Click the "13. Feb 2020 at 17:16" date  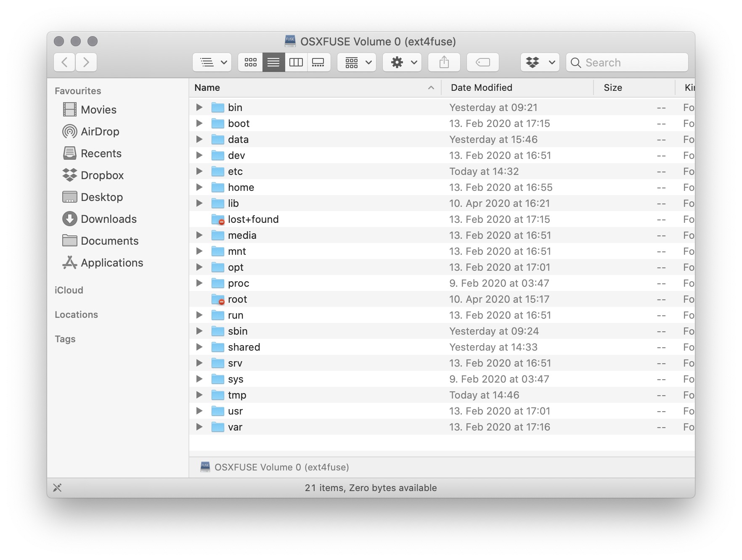pyautogui.click(x=500, y=427)
